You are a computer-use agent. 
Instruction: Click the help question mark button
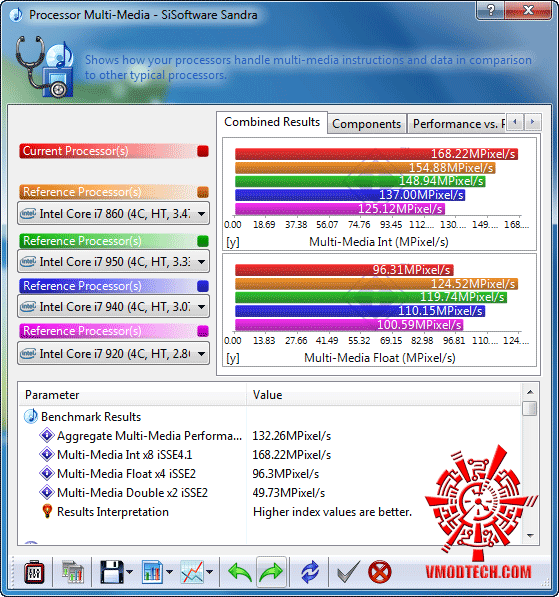coord(490,10)
